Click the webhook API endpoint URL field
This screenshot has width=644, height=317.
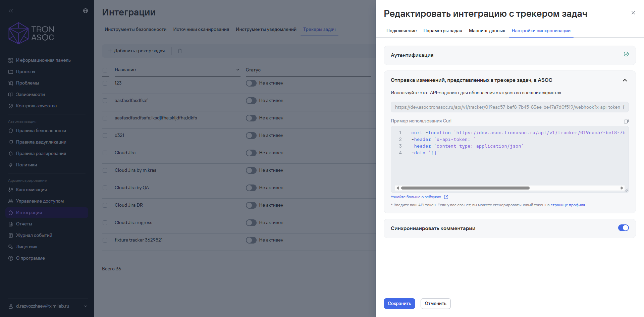(x=509, y=107)
